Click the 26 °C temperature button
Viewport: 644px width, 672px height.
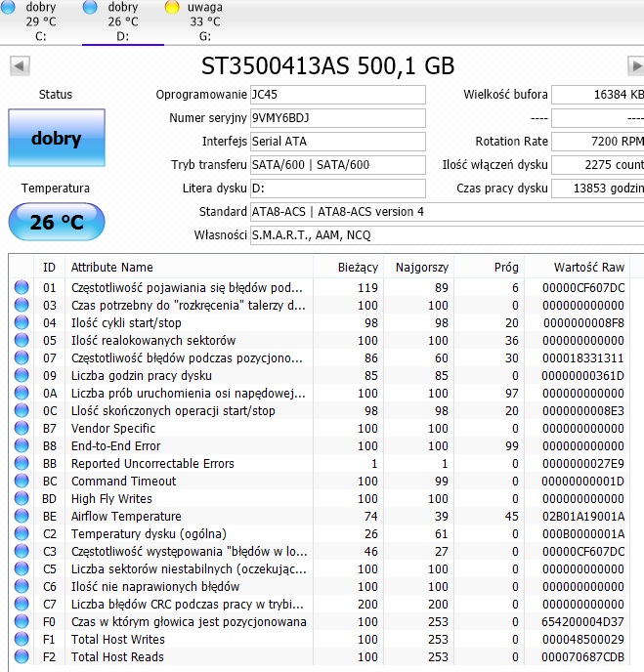coord(57,222)
